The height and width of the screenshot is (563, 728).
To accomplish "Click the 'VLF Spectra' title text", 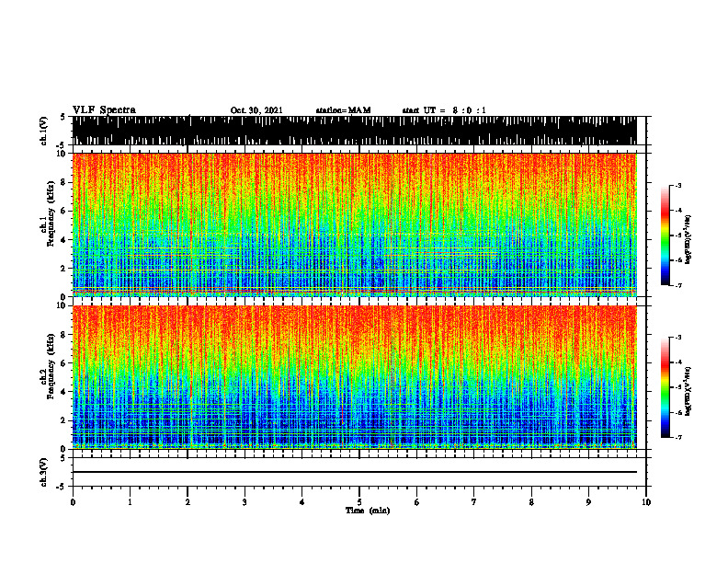I will [104, 109].
